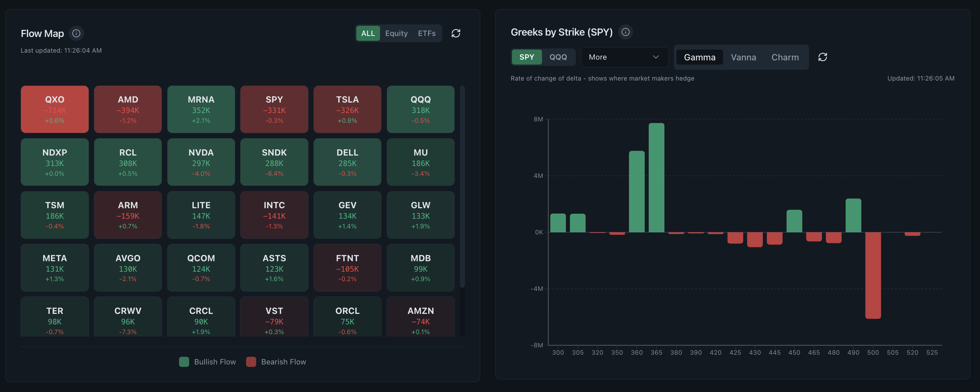Pick the CRWV flow tile

coord(128,317)
